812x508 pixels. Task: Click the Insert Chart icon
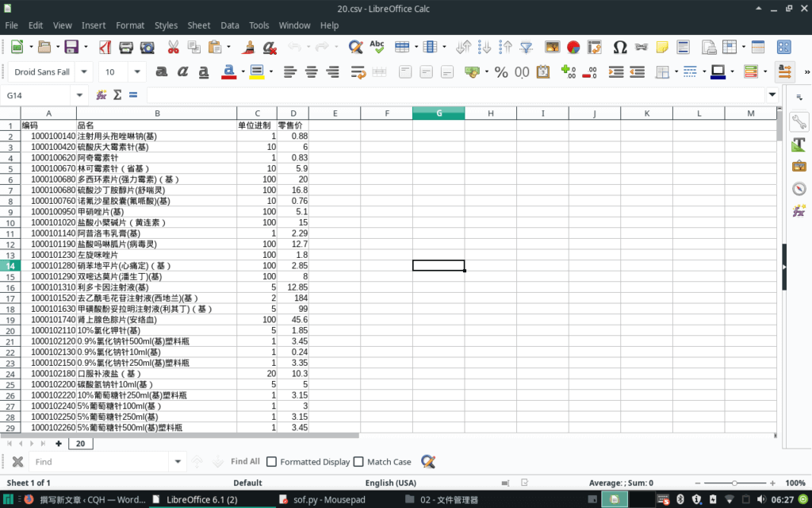tap(573, 47)
